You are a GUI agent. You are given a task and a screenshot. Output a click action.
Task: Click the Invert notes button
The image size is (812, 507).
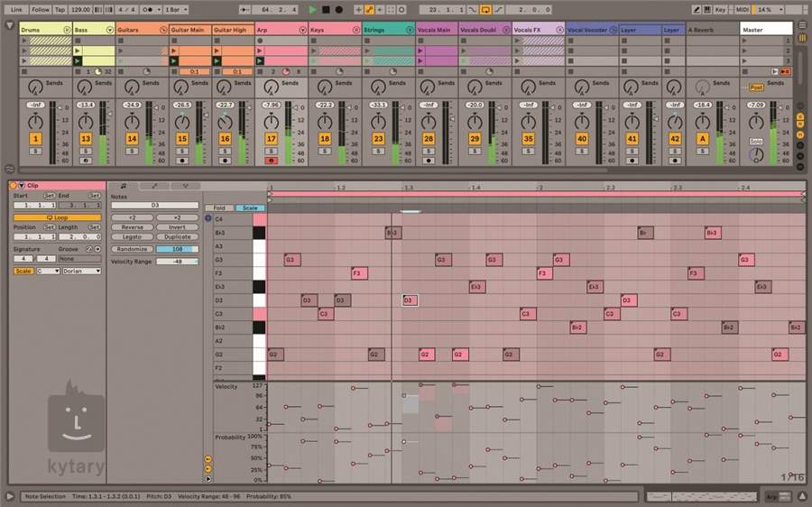tap(177, 227)
